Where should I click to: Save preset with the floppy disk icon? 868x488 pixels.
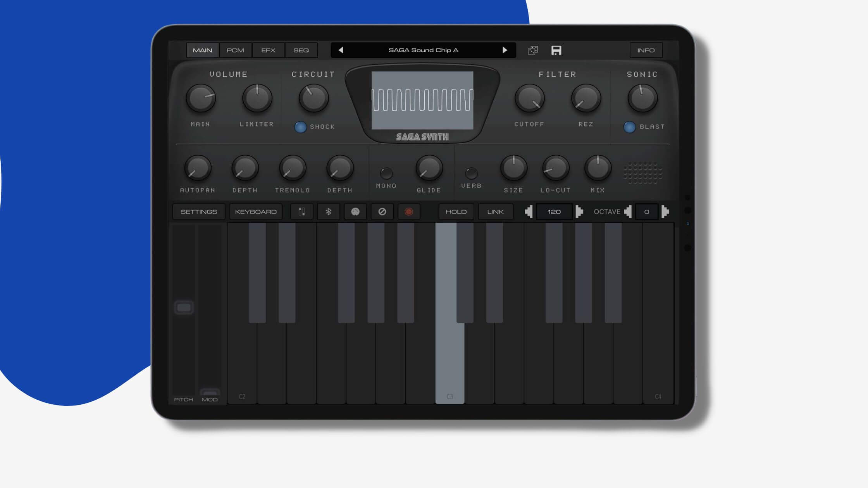coord(556,50)
